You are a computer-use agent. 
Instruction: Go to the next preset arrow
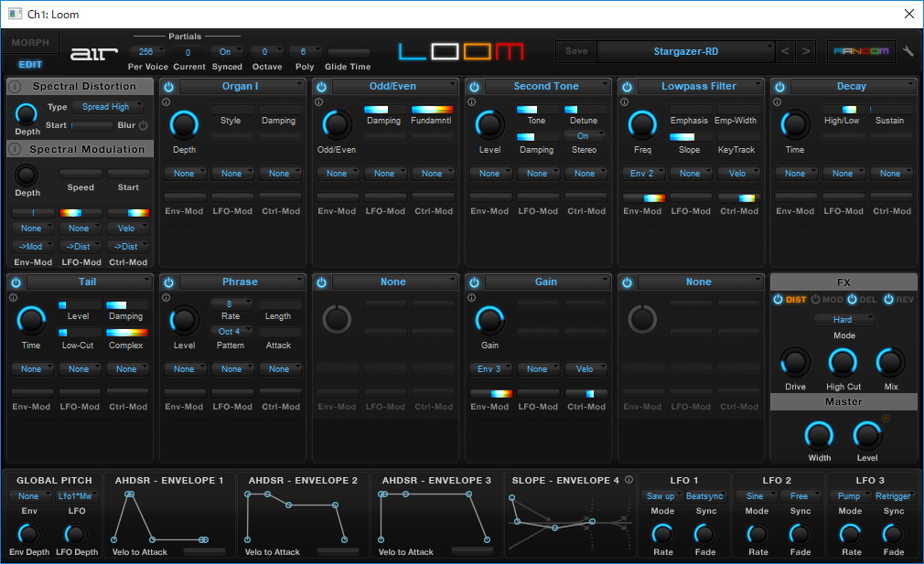(x=806, y=51)
